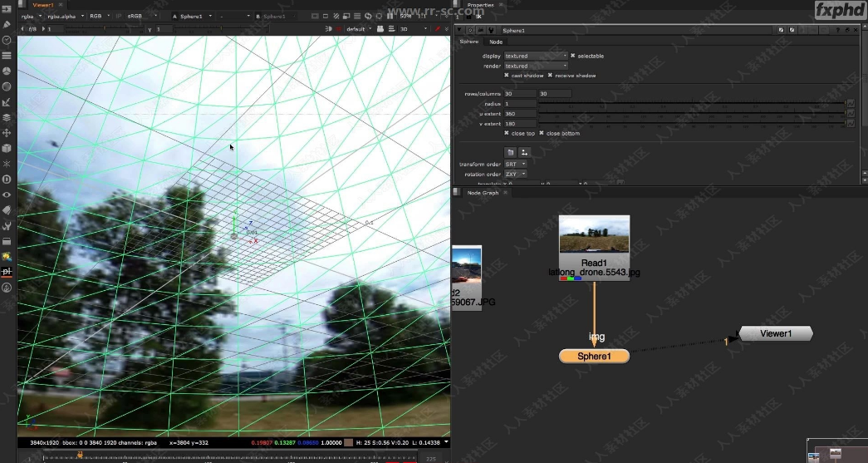Open the Channel nodes toolbar menu
The height and width of the screenshot is (463, 868).
[7, 56]
